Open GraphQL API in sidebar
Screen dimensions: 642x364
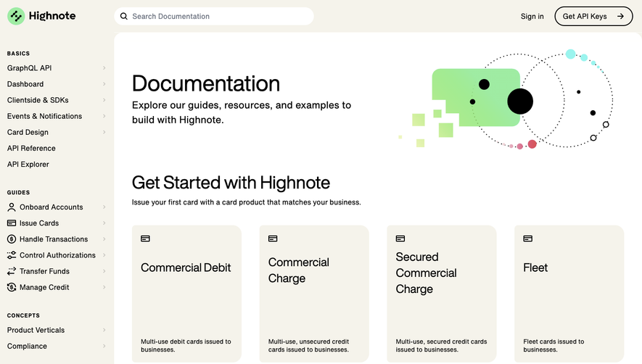(30, 68)
